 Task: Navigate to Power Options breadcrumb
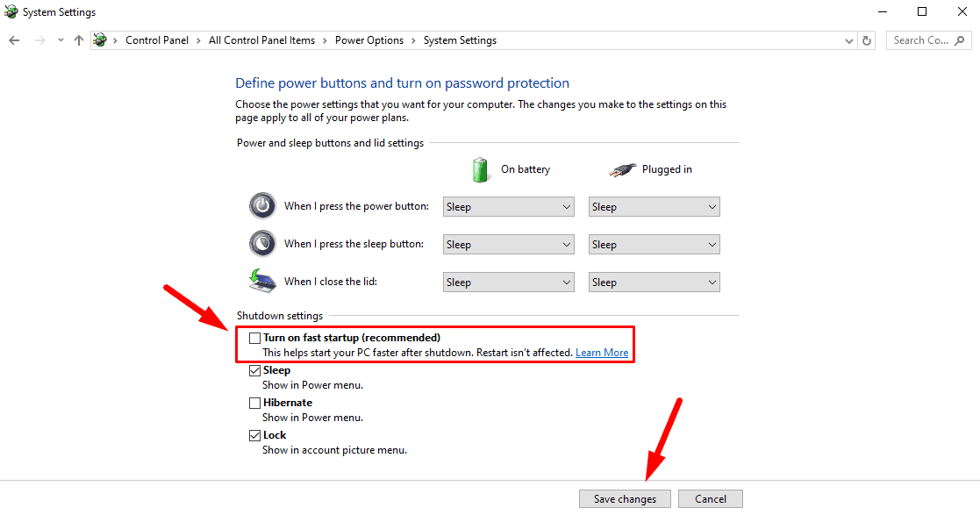[x=369, y=40]
